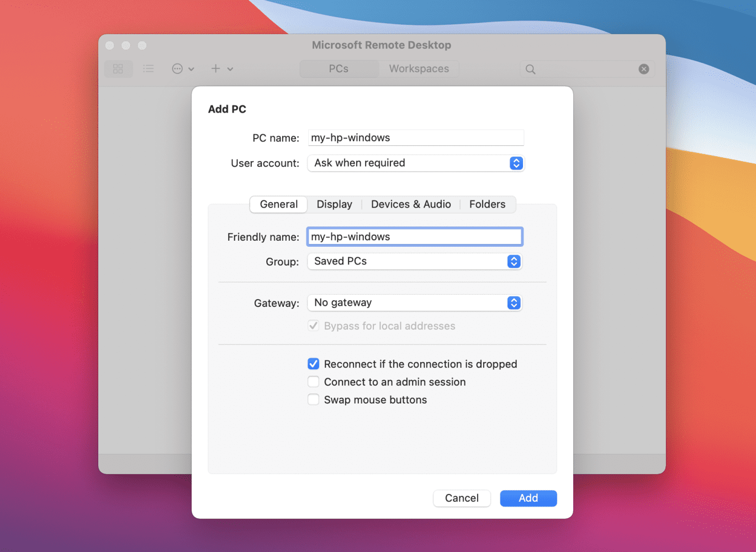Click the minimize window button
756x552 pixels.
click(x=126, y=45)
